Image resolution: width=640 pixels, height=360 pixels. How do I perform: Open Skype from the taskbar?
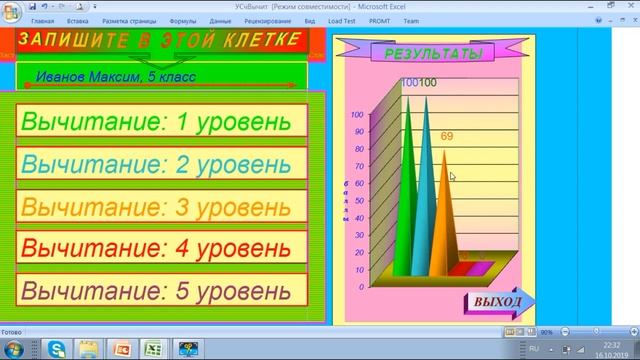57,349
